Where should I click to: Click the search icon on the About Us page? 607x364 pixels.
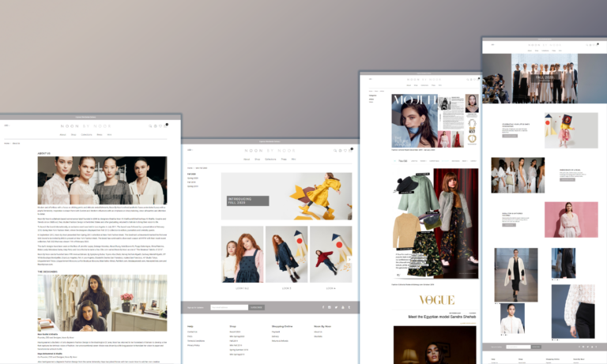tap(150, 126)
